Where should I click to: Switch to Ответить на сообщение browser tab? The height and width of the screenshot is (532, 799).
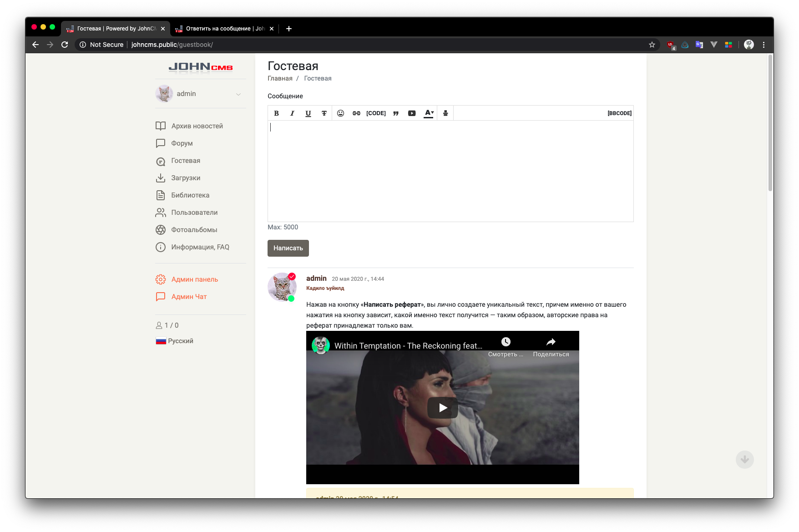click(225, 29)
